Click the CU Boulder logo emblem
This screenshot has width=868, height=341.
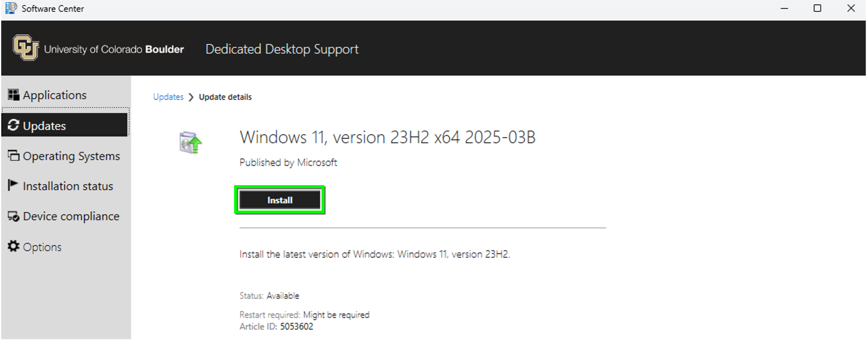pyautogui.click(x=26, y=48)
